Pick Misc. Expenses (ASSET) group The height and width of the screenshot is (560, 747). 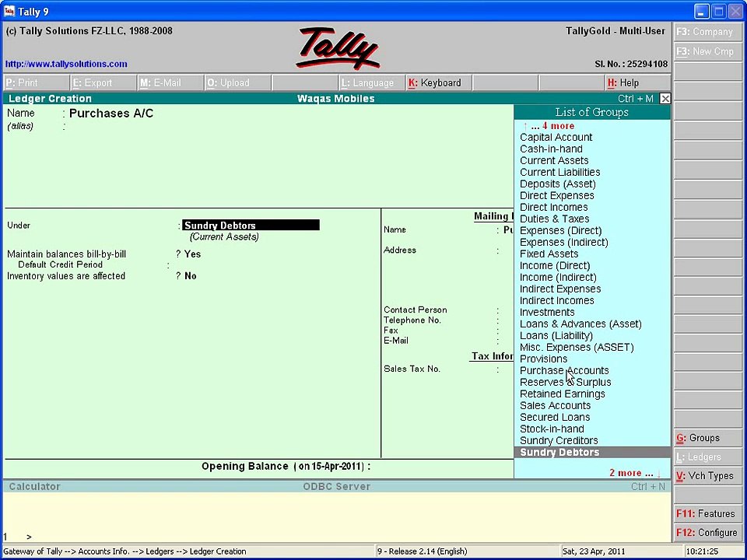[x=577, y=347]
